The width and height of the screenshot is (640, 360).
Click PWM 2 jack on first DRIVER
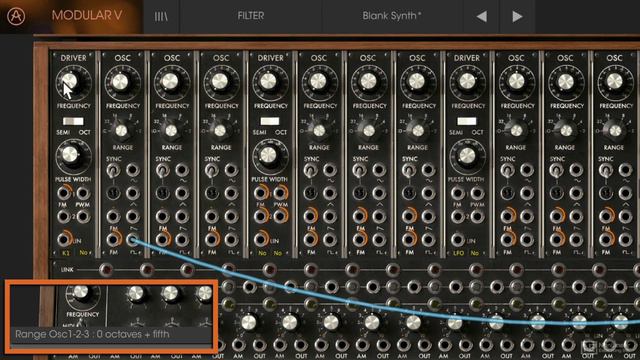[x=83, y=216]
